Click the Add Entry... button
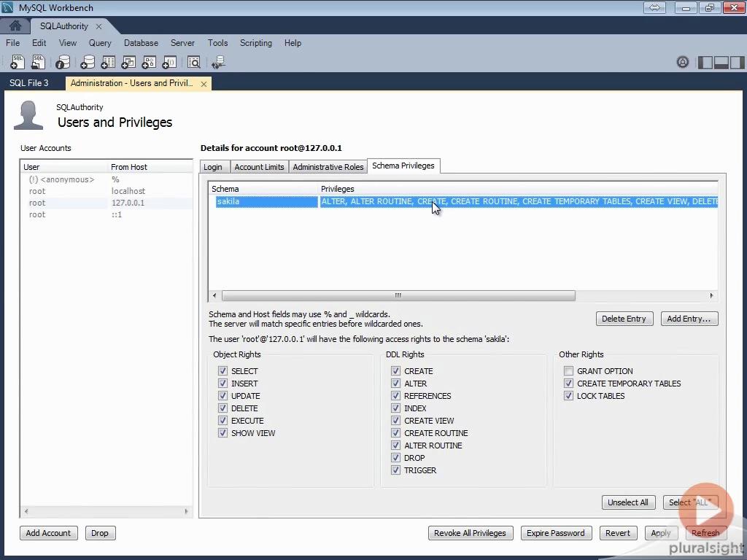The width and height of the screenshot is (747, 560). [x=689, y=319]
